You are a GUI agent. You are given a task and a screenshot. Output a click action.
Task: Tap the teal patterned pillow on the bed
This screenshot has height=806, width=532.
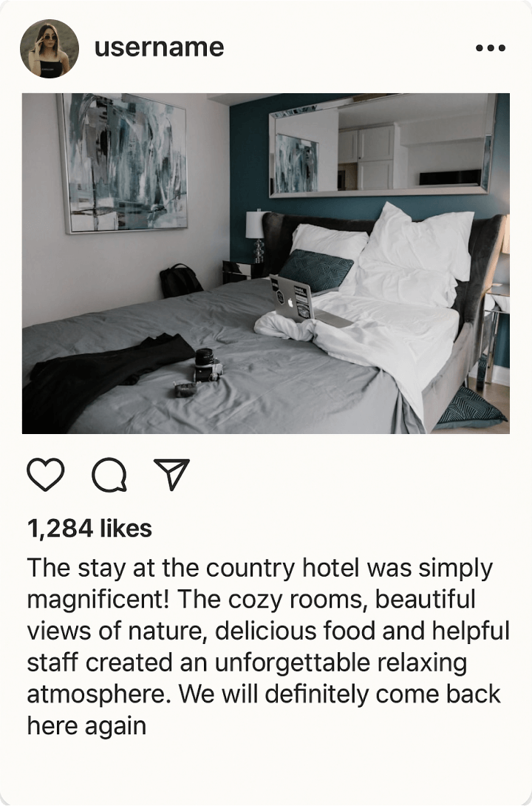pos(316,269)
